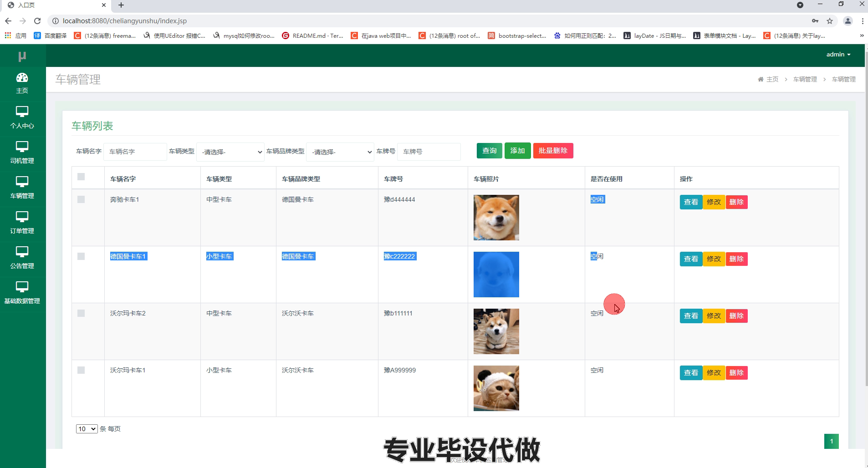Bookmark page using the star icon
Image resolution: width=868 pixels, height=468 pixels.
830,21
